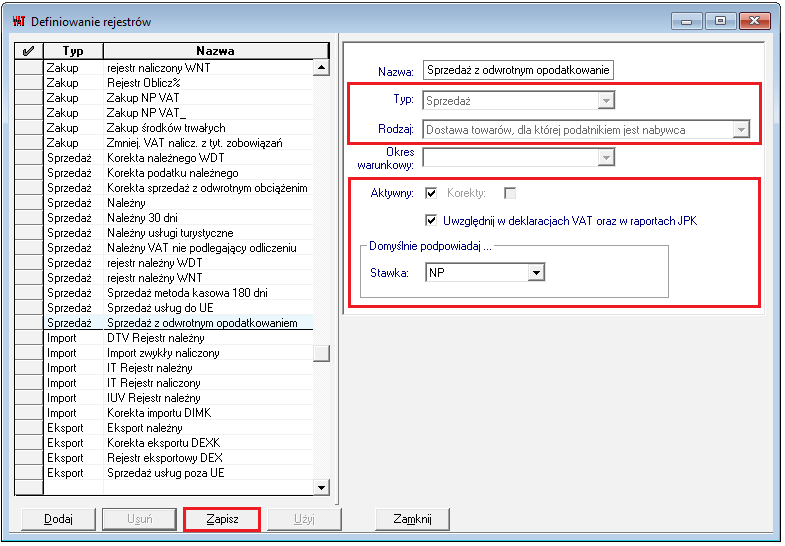Click the Usuń button

click(x=140, y=519)
